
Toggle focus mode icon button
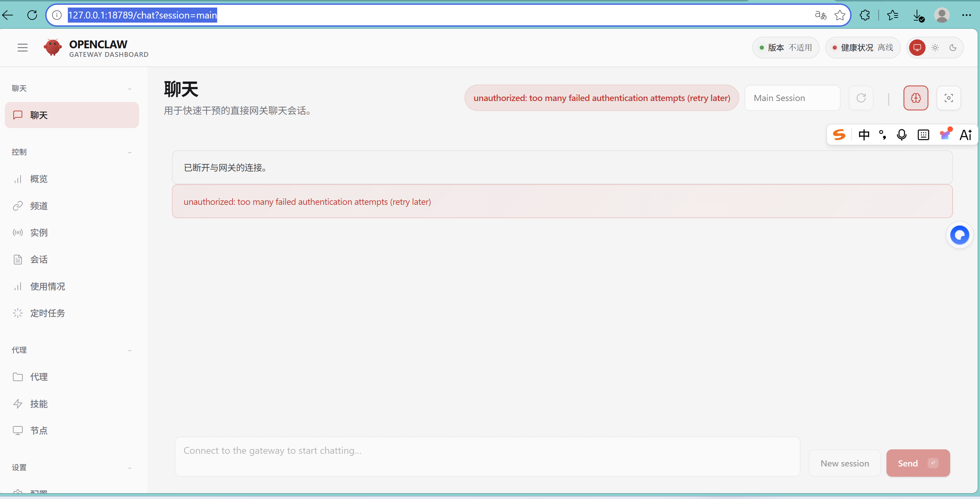pyautogui.click(x=948, y=98)
